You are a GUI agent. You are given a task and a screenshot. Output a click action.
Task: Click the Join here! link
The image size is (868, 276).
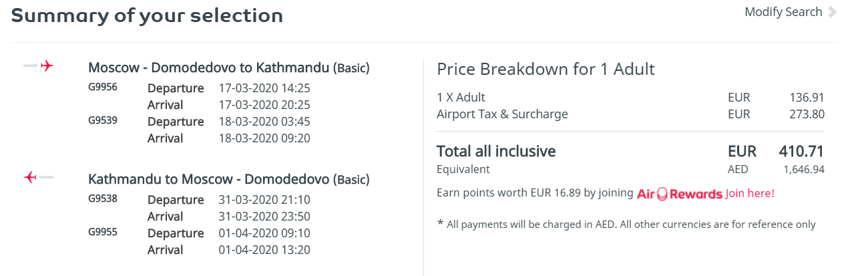click(x=750, y=193)
